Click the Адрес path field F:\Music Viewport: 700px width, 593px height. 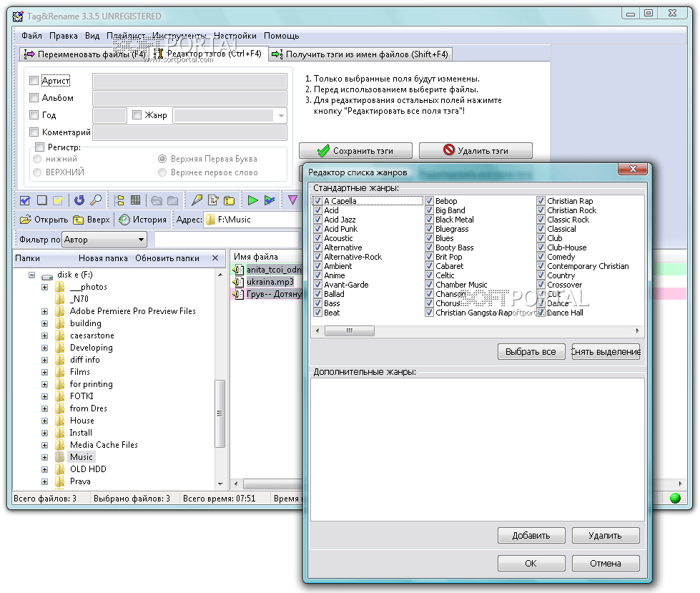(x=254, y=220)
